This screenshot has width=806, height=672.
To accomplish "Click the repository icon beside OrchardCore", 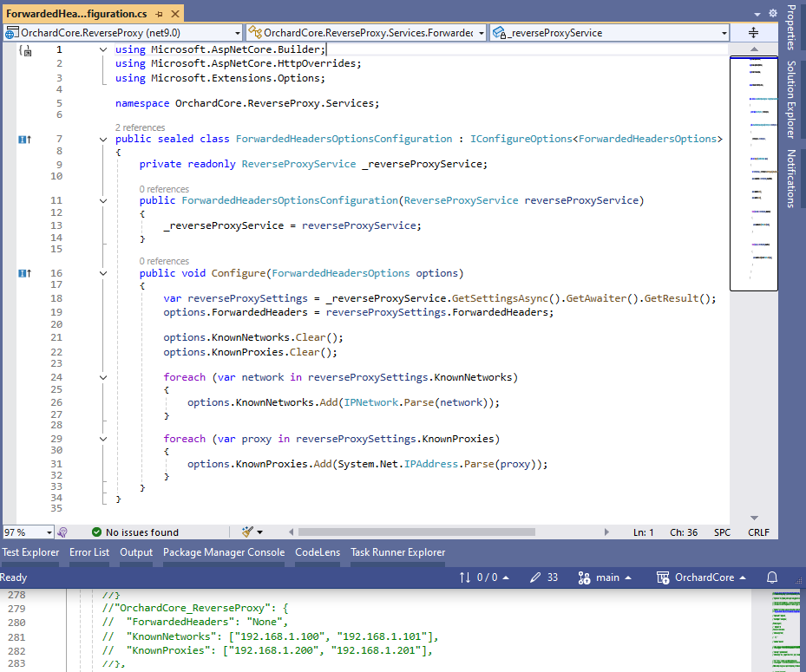I will pyautogui.click(x=663, y=578).
